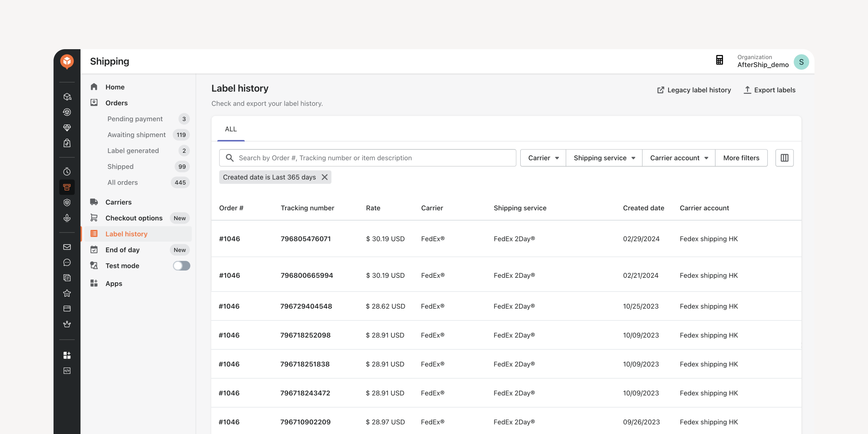Click the shopping bag icon in dark sidebar
Screen dimensions: 868x434
pyautogui.click(x=67, y=143)
